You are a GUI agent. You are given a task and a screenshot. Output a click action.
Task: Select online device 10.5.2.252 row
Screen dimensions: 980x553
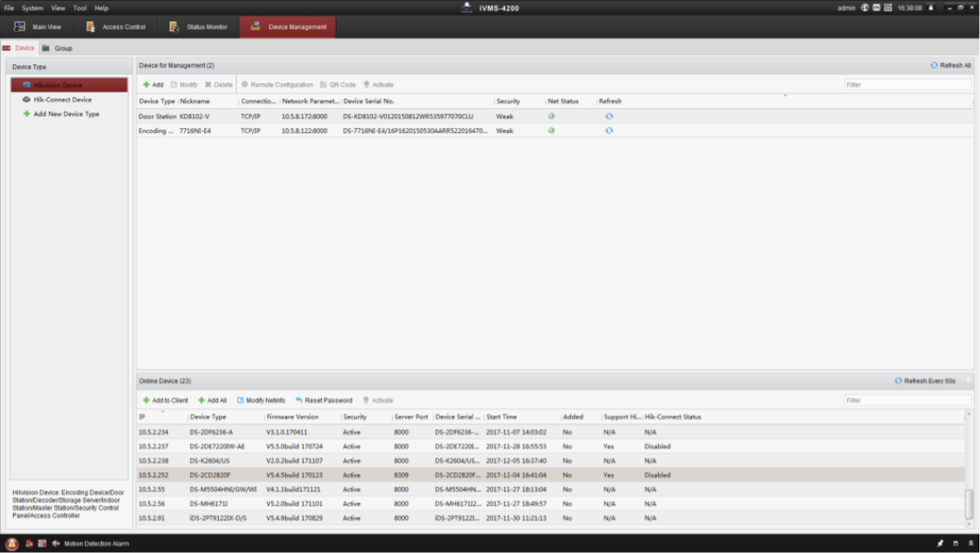point(551,475)
